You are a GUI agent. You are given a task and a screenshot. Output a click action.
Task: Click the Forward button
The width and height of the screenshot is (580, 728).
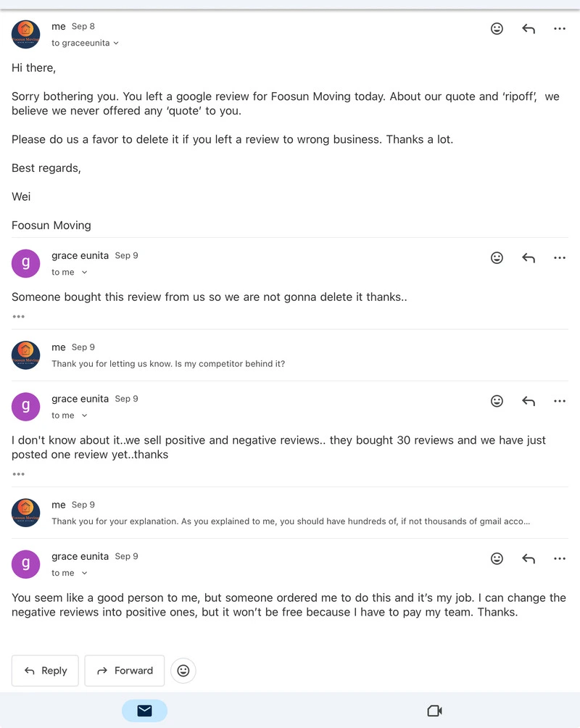coord(124,671)
